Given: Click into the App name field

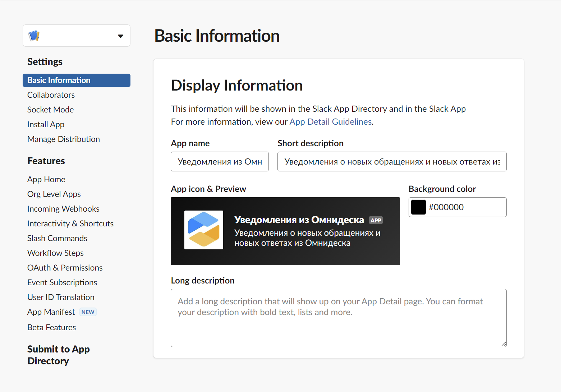Looking at the screenshot, I should [220, 162].
